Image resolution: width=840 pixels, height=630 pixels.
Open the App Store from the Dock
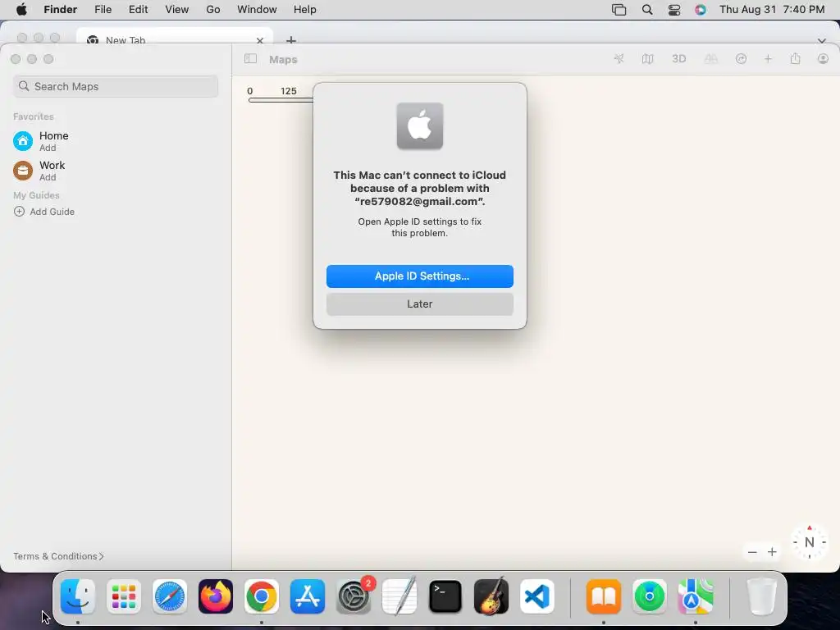coord(308,596)
